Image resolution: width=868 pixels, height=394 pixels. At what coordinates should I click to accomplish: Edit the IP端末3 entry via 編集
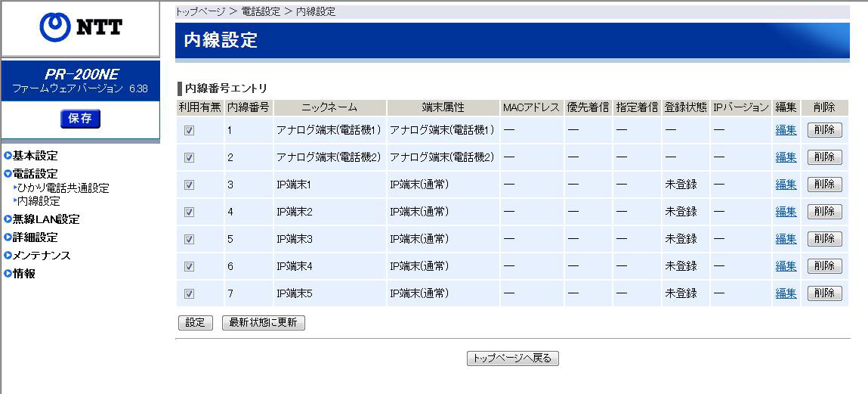786,239
